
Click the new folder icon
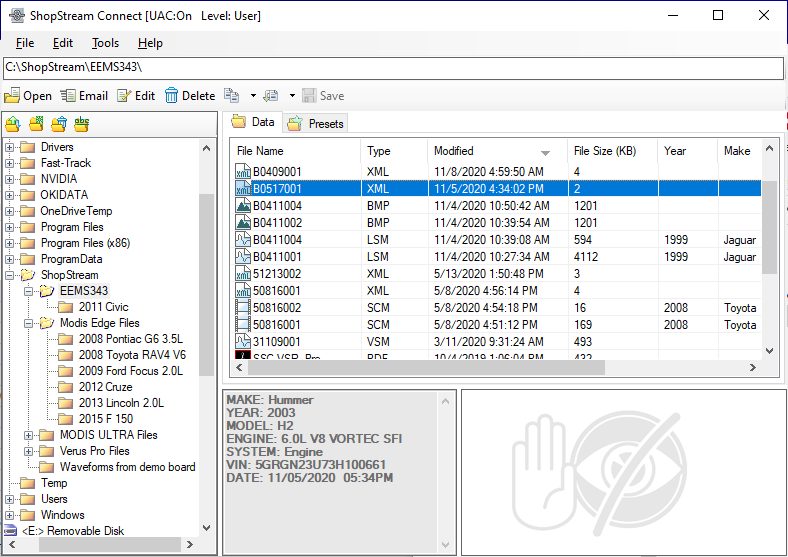[x=36, y=124]
